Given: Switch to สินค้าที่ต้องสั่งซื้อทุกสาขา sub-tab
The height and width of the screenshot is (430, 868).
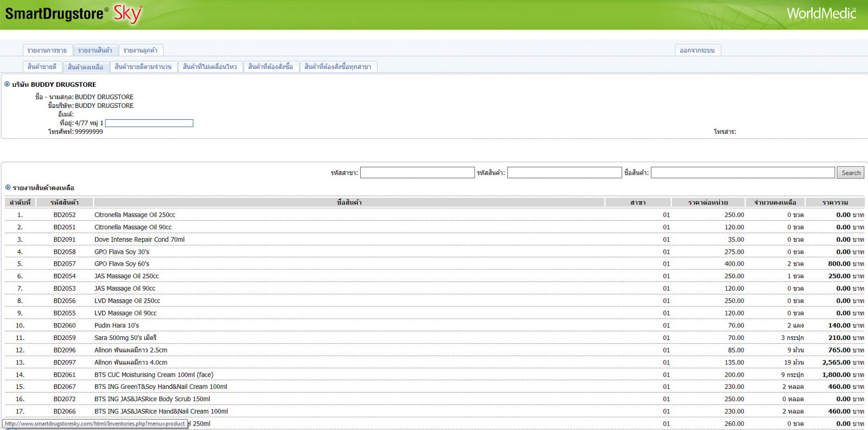Looking at the screenshot, I should [x=338, y=67].
